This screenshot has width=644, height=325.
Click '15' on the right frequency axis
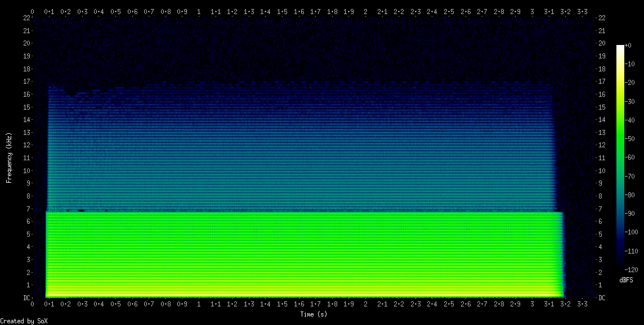(x=602, y=107)
